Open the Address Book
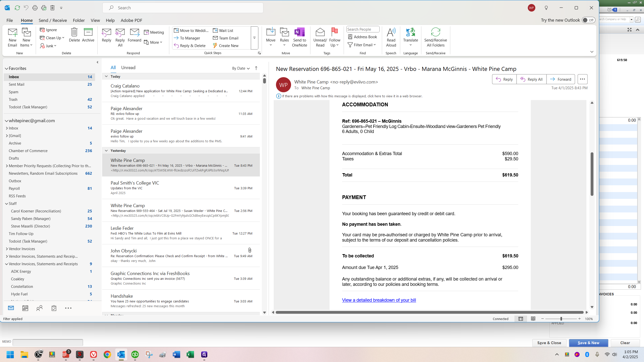Image resolution: width=644 pixels, height=362 pixels. coord(363,37)
